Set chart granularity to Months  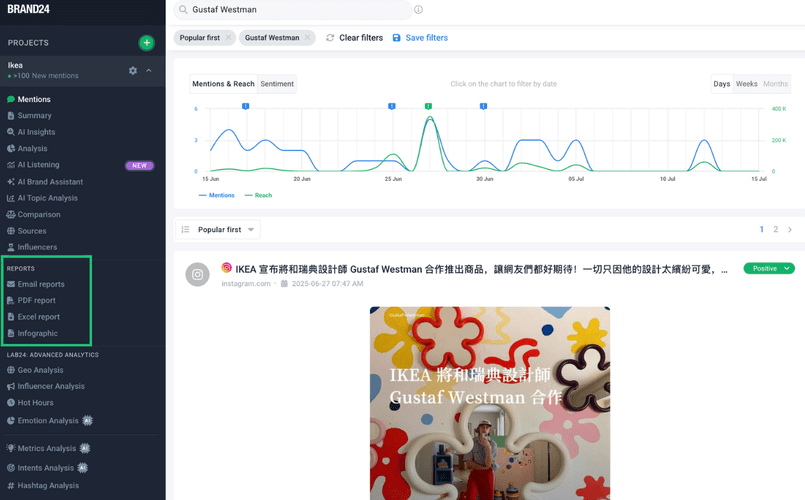(775, 84)
